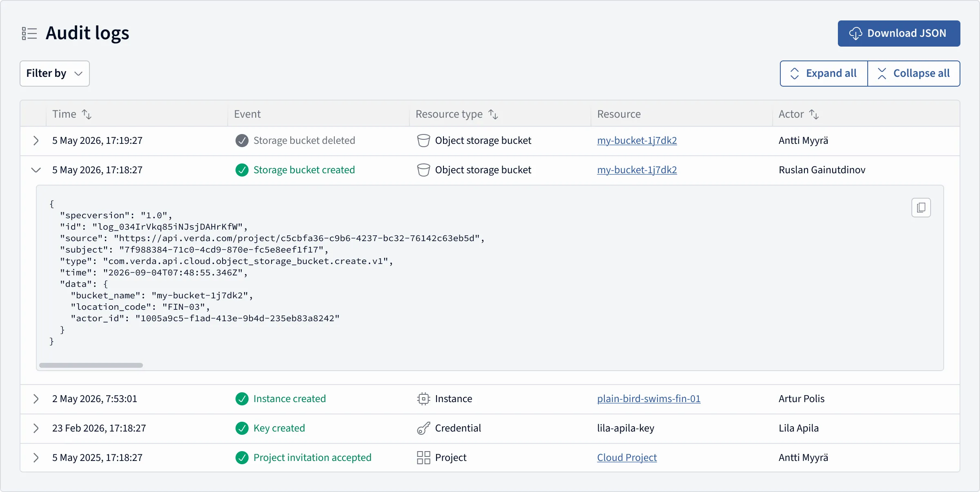980x492 pixels.
Task: Open the Cloud Project link
Action: tap(627, 458)
